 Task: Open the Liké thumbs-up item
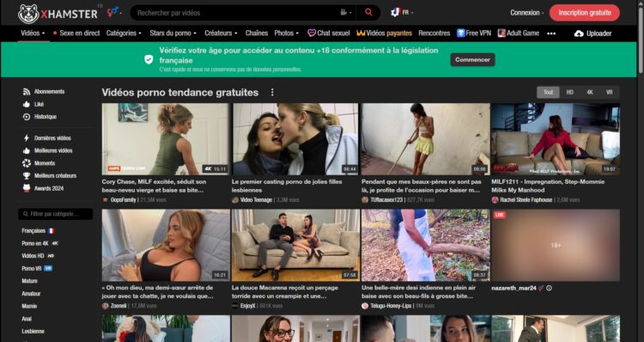click(33, 105)
